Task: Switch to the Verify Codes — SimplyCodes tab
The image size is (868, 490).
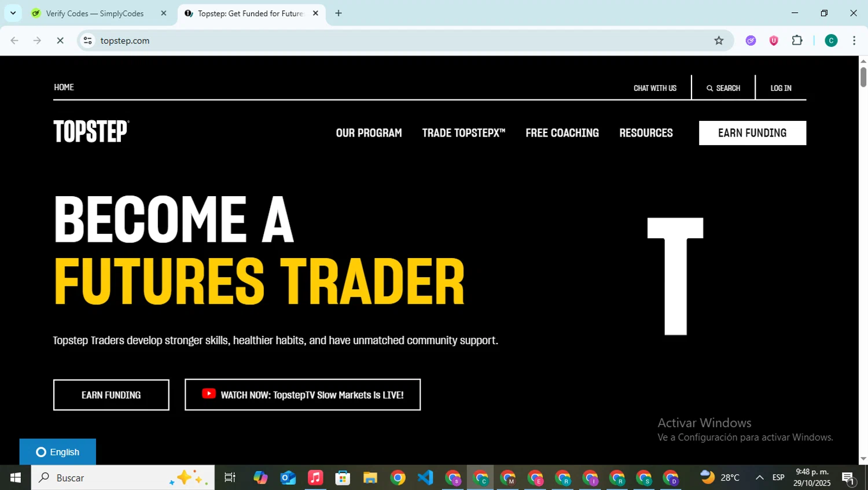Action: pos(99,13)
